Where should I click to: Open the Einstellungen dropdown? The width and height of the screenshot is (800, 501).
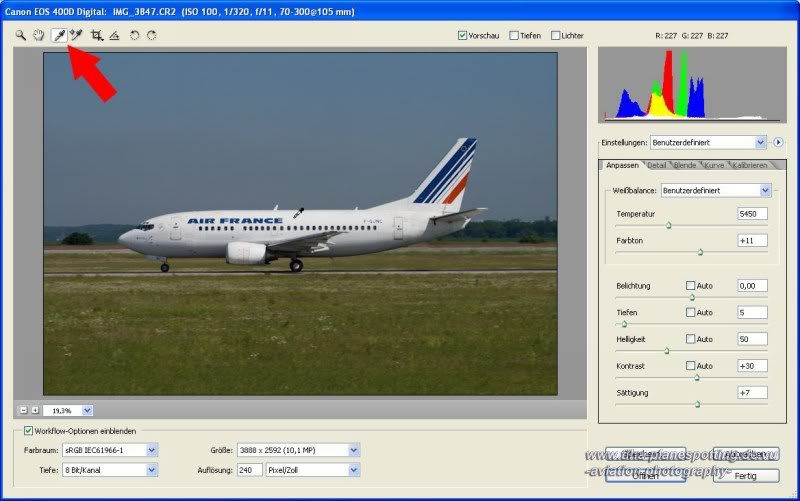tap(708, 142)
